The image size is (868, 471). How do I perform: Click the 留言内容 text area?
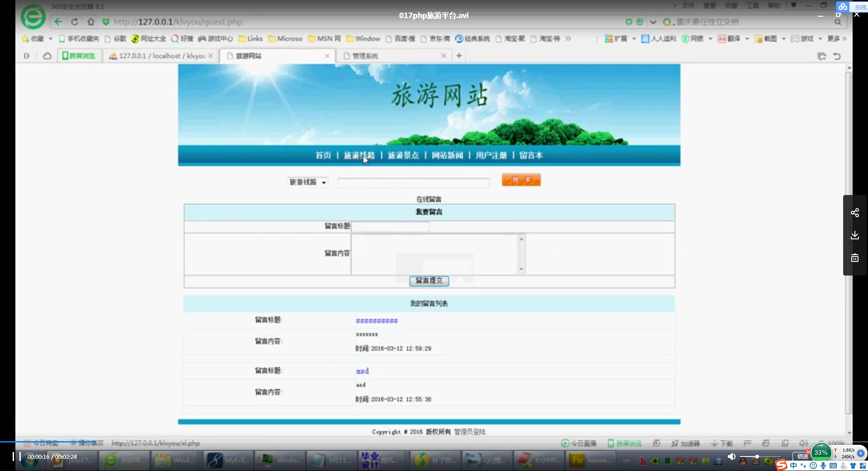pyautogui.click(x=438, y=254)
